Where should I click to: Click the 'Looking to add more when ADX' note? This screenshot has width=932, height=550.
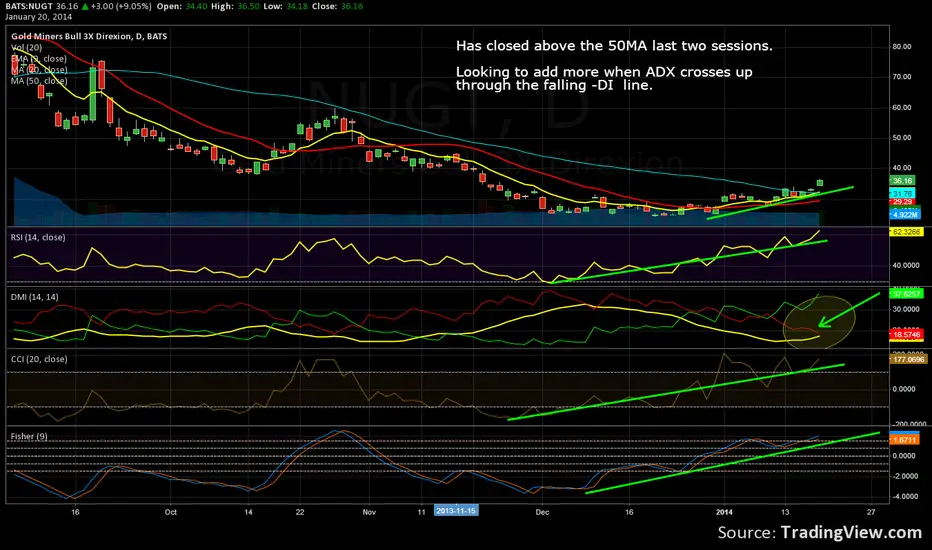coord(604,78)
